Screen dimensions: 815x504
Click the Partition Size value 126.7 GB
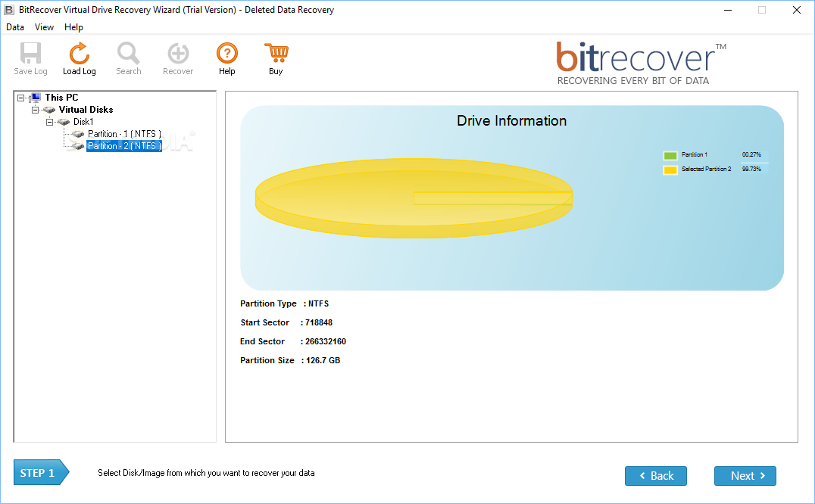323,360
